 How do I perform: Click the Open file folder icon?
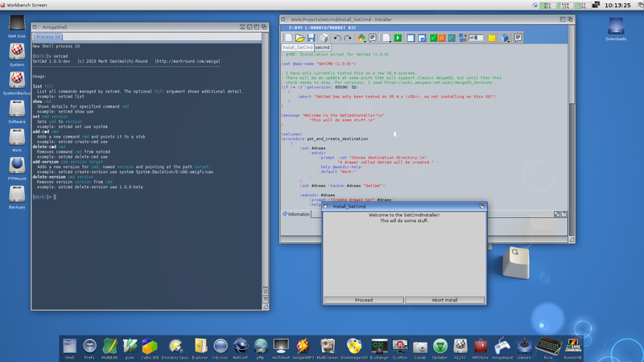(299, 37)
